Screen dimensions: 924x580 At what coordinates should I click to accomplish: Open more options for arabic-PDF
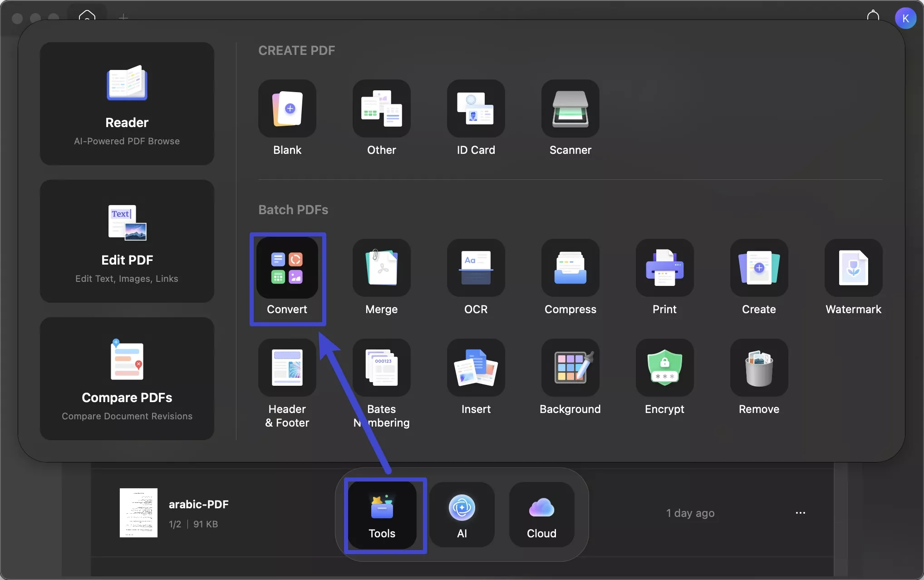[x=800, y=513]
